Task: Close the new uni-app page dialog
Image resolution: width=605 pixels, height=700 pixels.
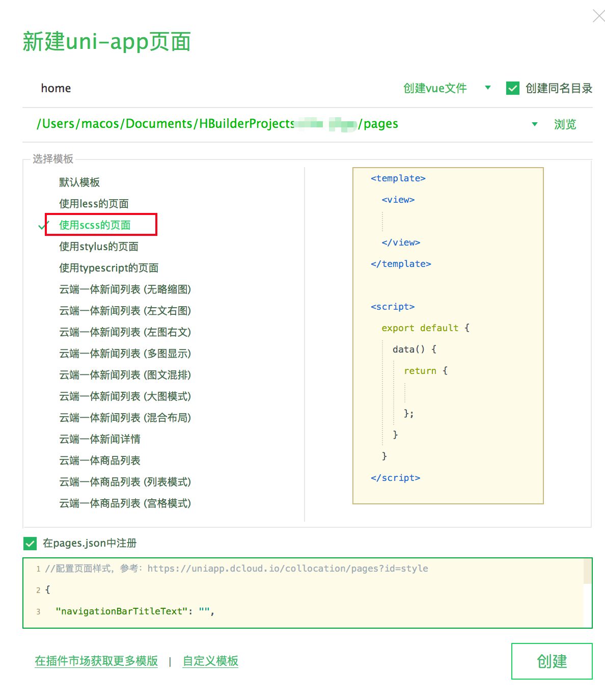Action: click(x=598, y=16)
